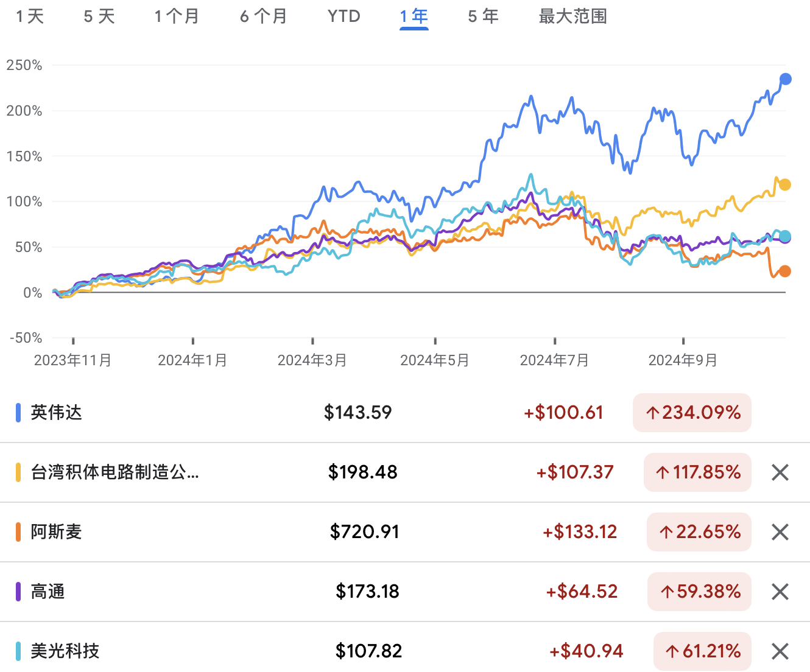Screen dimensions: 810x672
Task: Click the purple 高通 color marker
Action: (x=18, y=592)
